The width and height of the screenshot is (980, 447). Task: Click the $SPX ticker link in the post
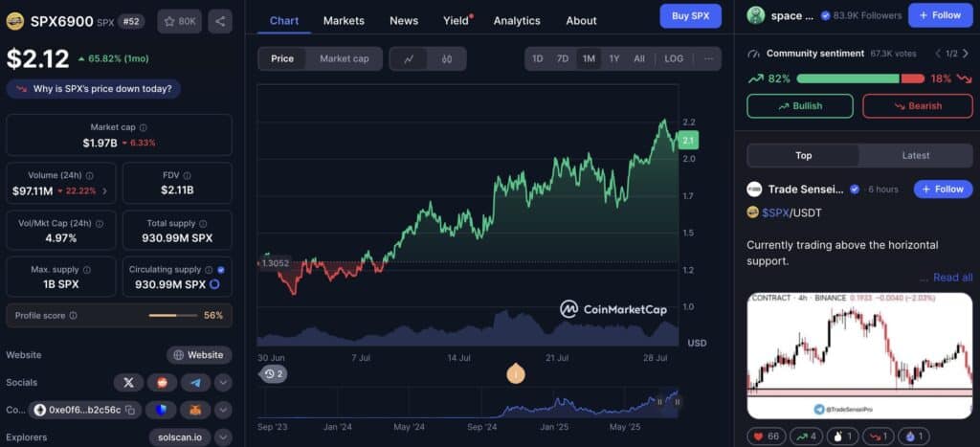(x=775, y=212)
